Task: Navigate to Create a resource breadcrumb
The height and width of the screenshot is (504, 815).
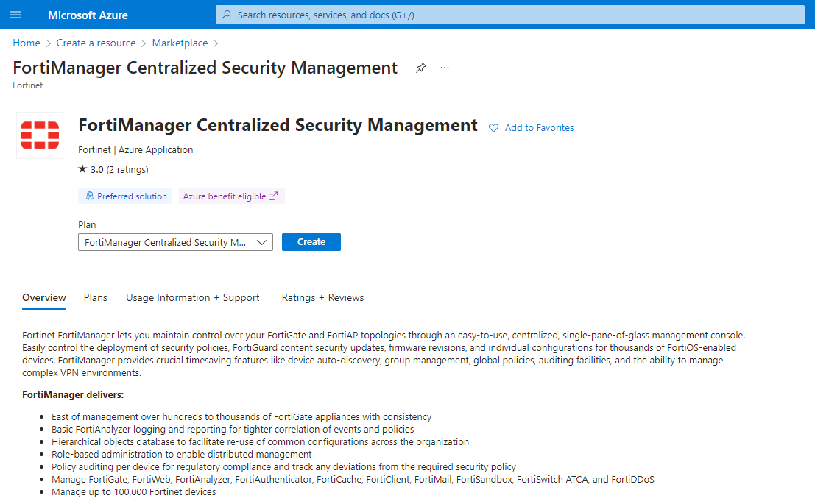Action: [x=96, y=43]
